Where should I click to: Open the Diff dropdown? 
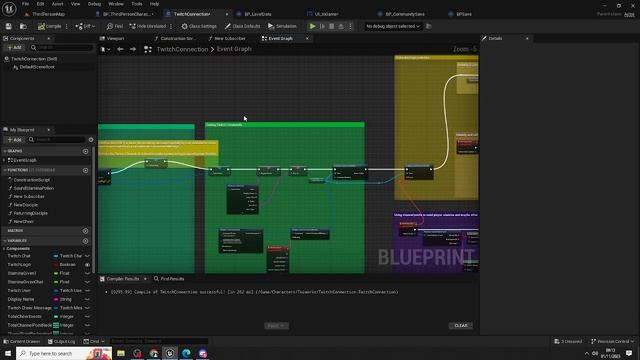(85, 26)
